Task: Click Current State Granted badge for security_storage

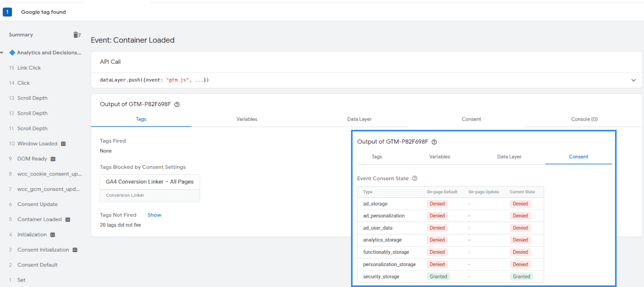Action: (522, 277)
